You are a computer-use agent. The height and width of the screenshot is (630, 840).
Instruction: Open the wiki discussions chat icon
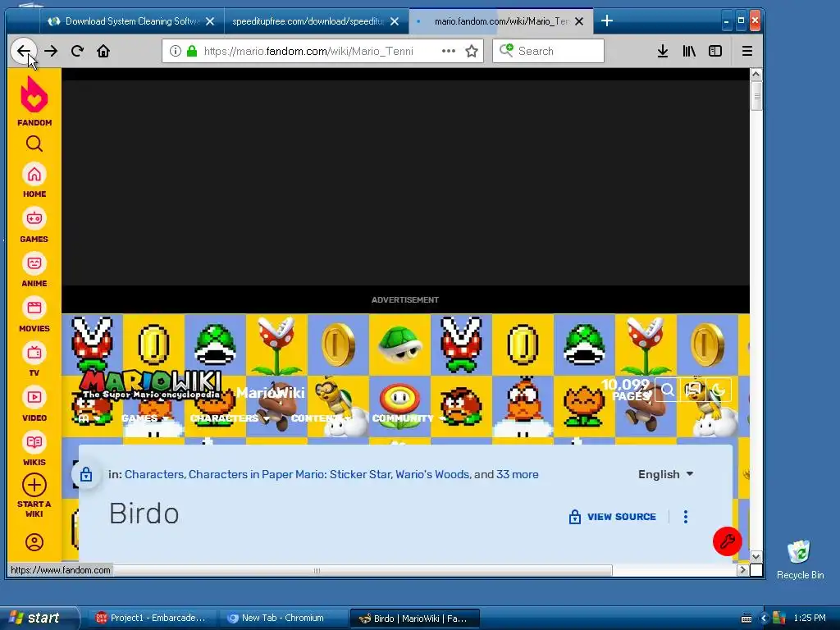pos(692,390)
